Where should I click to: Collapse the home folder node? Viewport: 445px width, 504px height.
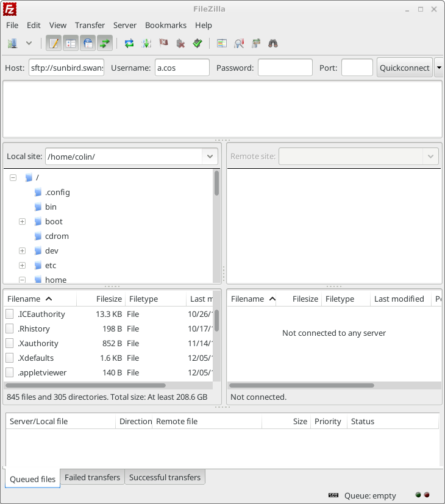[22, 280]
